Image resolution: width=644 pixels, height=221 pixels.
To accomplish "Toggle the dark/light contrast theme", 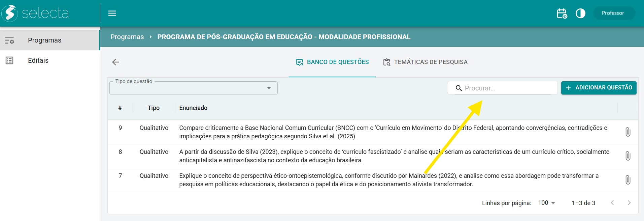I will pyautogui.click(x=580, y=13).
